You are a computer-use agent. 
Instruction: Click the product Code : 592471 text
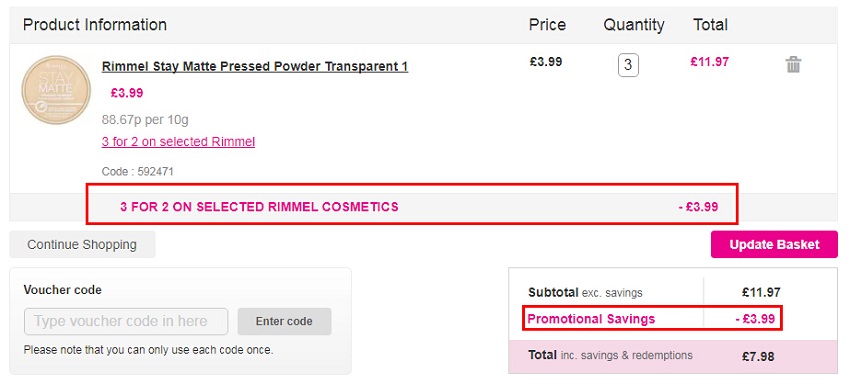pos(138,172)
